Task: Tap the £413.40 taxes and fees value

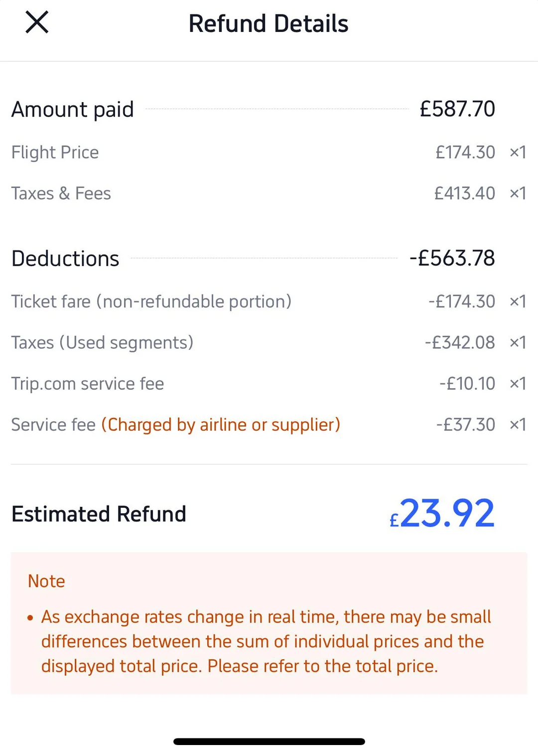Action: [x=464, y=193]
